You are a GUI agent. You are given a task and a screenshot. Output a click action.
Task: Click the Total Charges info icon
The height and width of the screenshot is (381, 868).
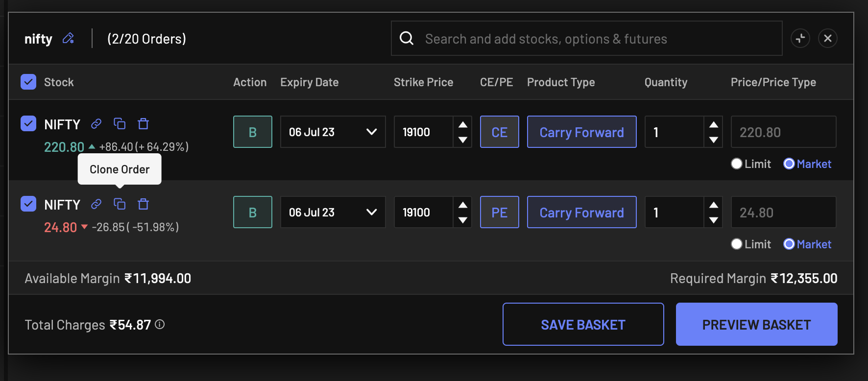[160, 324]
